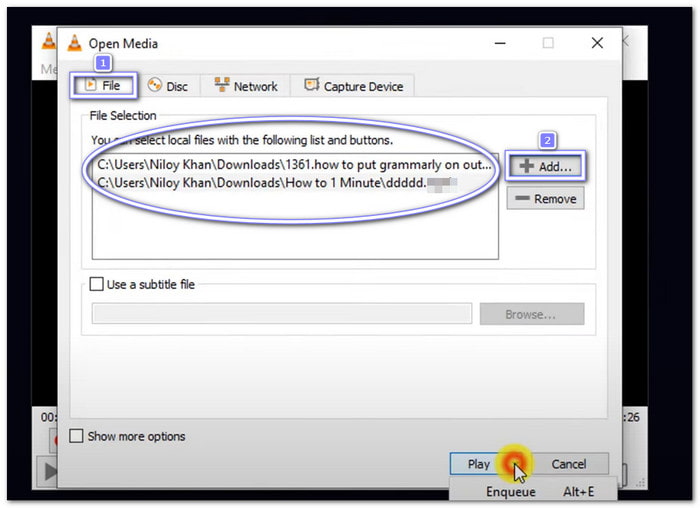Screen dimensions: 700x508
Task: Choose Enqueue from the dropdown menu
Action: [x=533, y=491]
